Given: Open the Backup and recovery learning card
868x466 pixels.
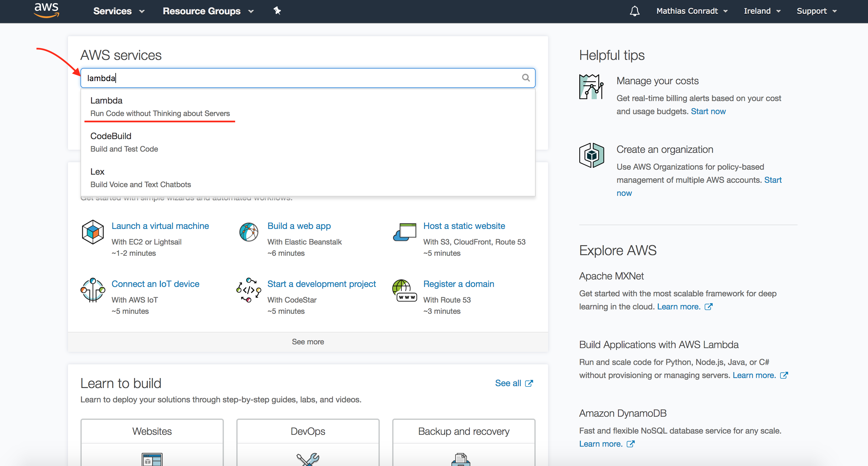Looking at the screenshot, I should pos(464,442).
